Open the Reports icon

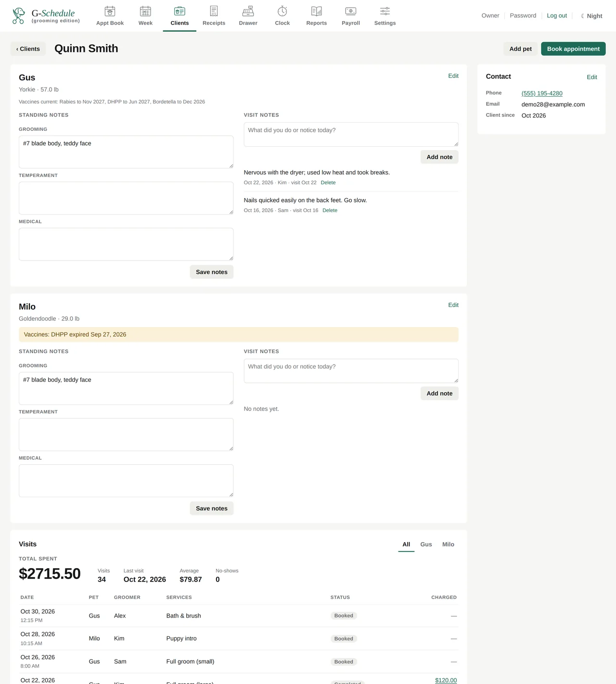[317, 11]
